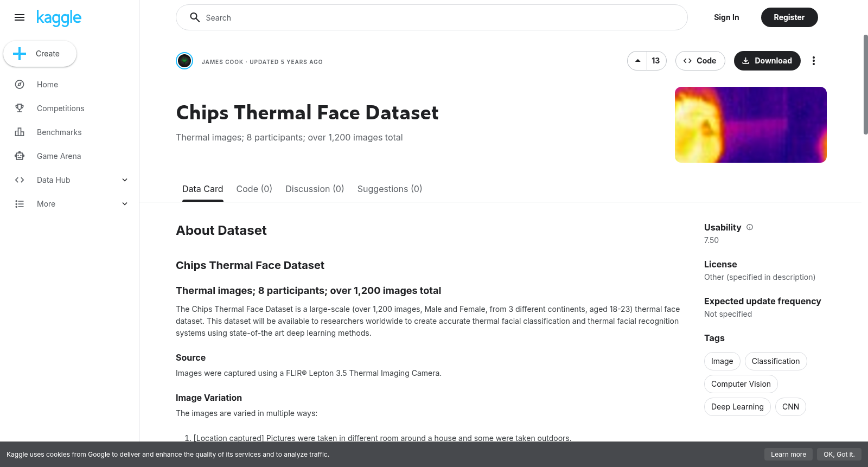The height and width of the screenshot is (467, 868).
Task: Upvote the dataset with the arrow
Action: pos(637,61)
